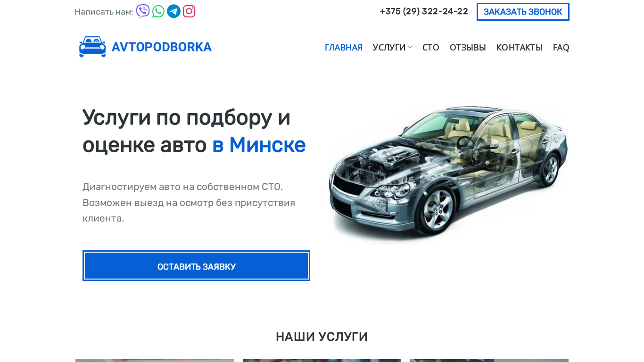The width and height of the screenshot is (644, 362).
Task: Open the ОТЗЫВЫ page
Action: (x=468, y=48)
